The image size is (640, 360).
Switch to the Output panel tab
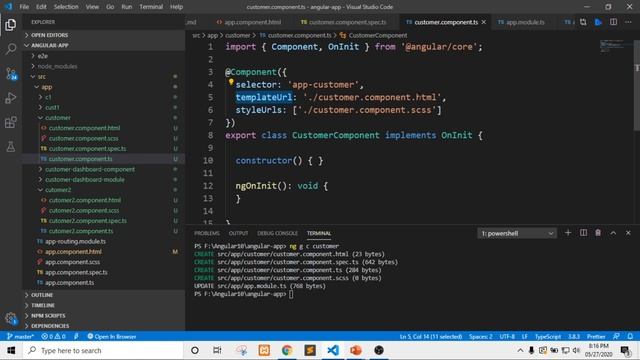pyautogui.click(x=238, y=233)
